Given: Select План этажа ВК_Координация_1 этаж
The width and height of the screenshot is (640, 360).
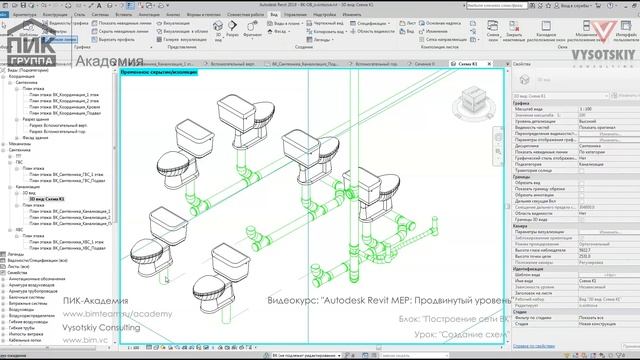Looking at the screenshot, I should tap(64, 95).
